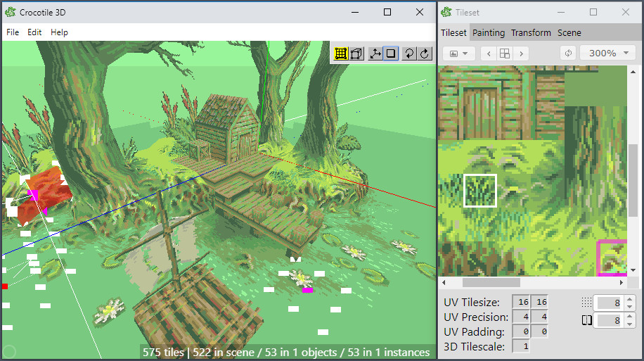Click the tileset scroll left arrow
Image resolution: width=644 pixels, height=361 pixels.
point(444,282)
